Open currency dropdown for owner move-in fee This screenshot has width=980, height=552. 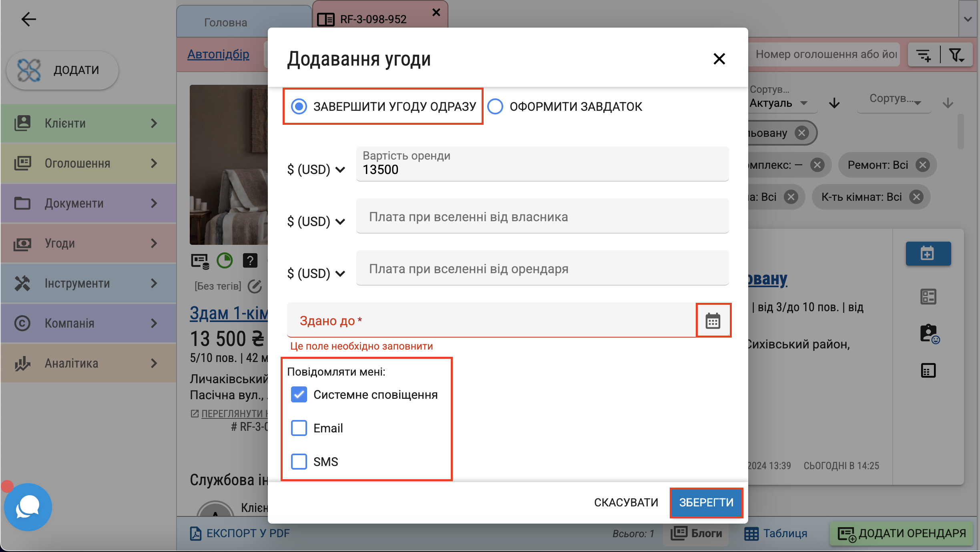pos(316,222)
